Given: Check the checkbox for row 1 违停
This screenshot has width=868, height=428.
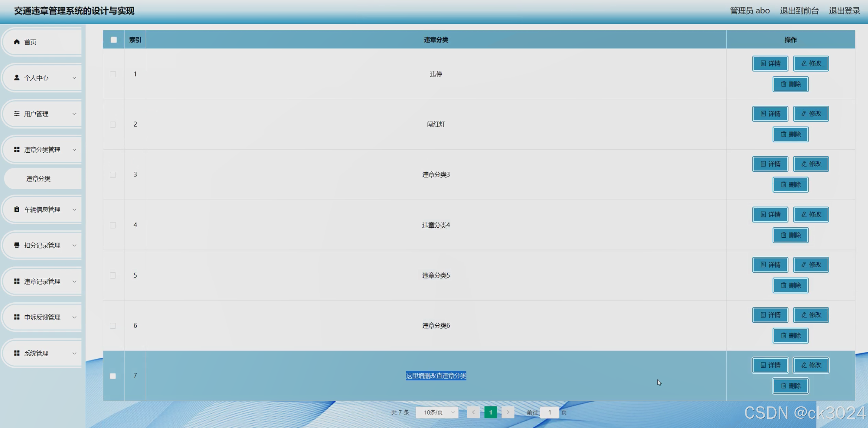Looking at the screenshot, I should click(x=113, y=74).
